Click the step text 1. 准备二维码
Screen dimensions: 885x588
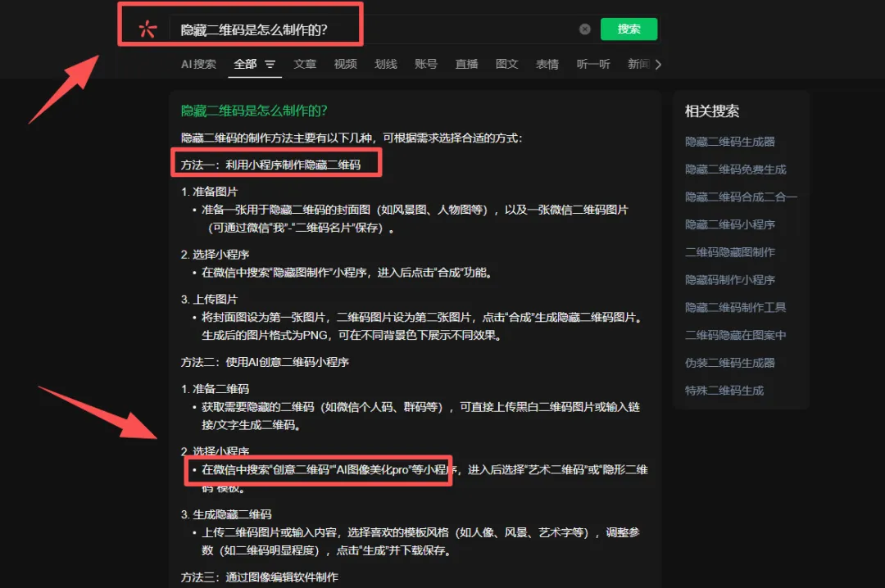(x=215, y=389)
